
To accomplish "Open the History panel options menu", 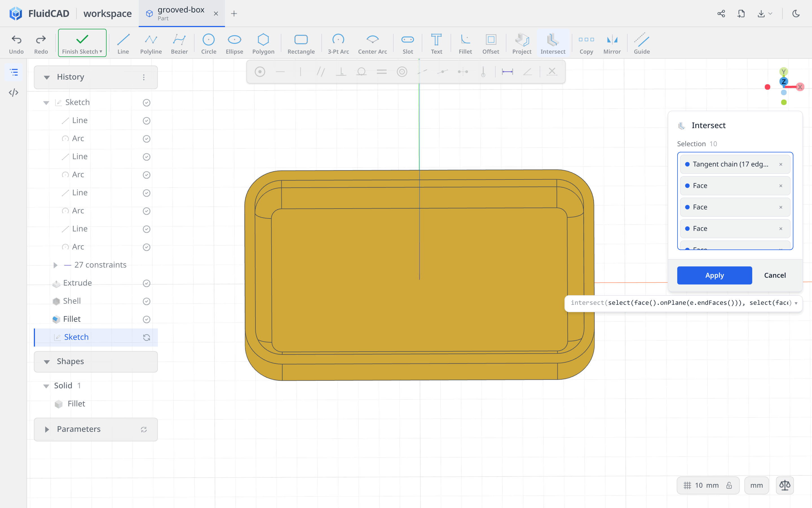I will tap(144, 77).
